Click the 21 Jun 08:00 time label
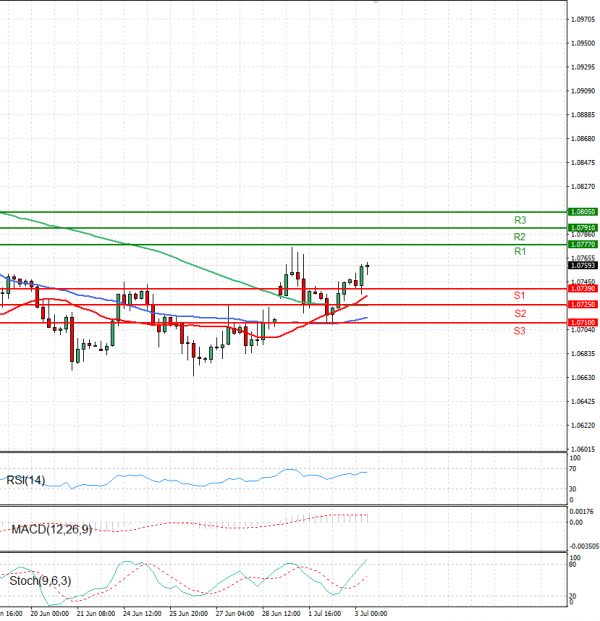Image resolution: width=600 pixels, height=621 pixels. coord(96,614)
